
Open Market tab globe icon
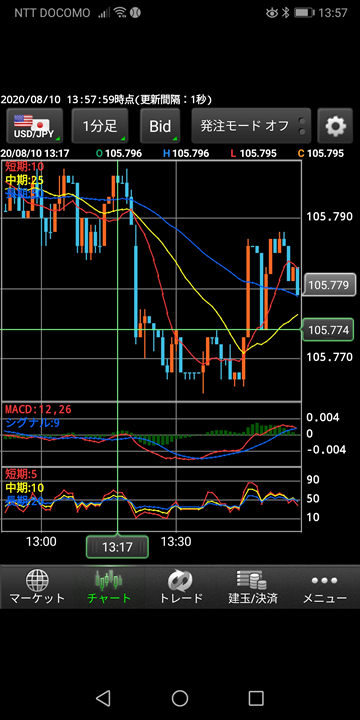(38, 581)
